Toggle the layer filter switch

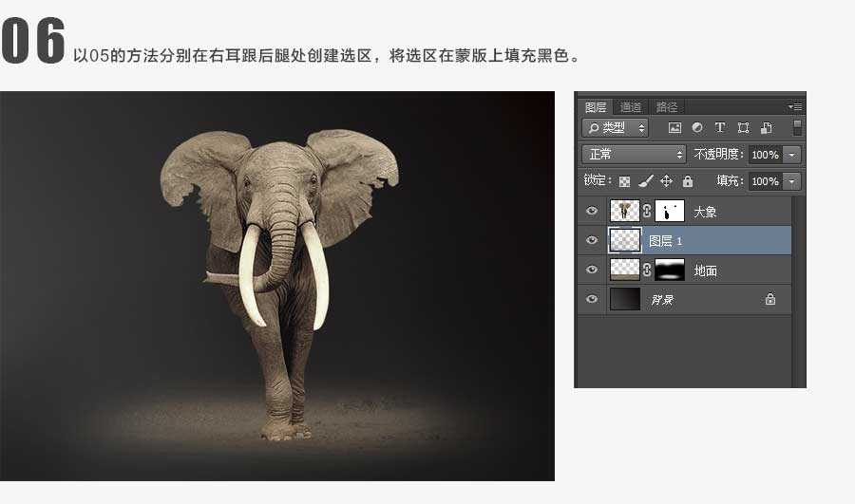797,127
